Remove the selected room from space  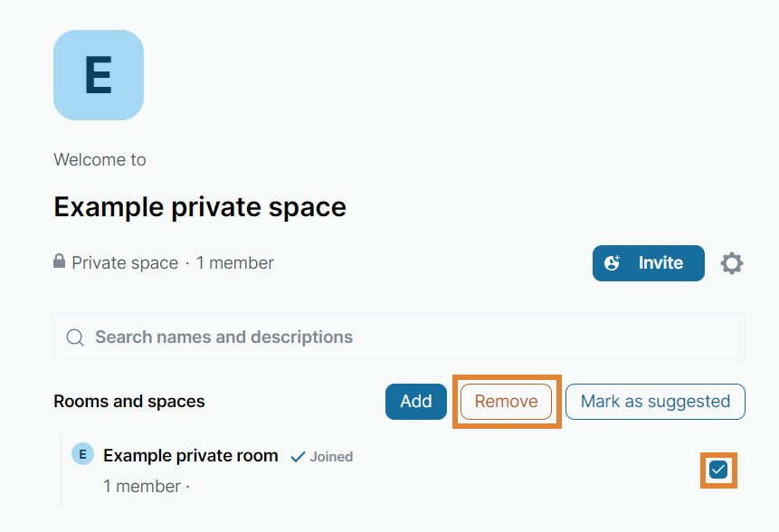click(506, 402)
